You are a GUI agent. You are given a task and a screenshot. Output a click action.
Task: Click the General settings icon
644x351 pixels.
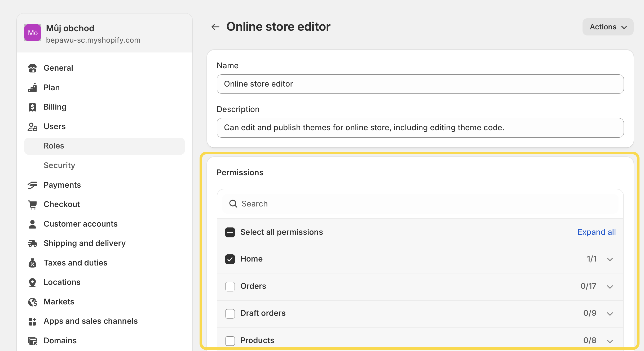[33, 68]
